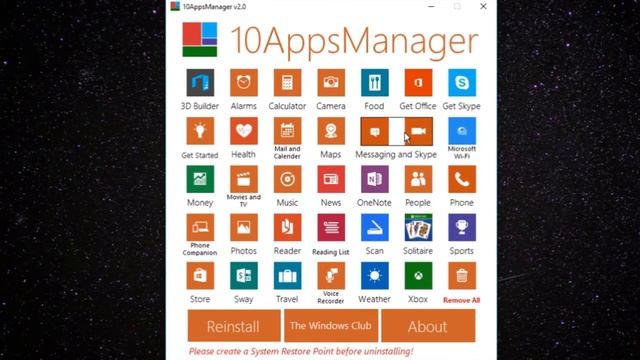Viewport: 640px width, 360px height.
Task: Select the Phone Companion icon
Action: 200,227
